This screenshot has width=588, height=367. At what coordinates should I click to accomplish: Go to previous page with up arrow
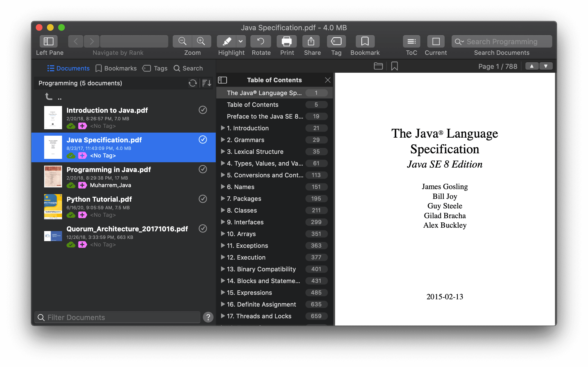point(532,66)
